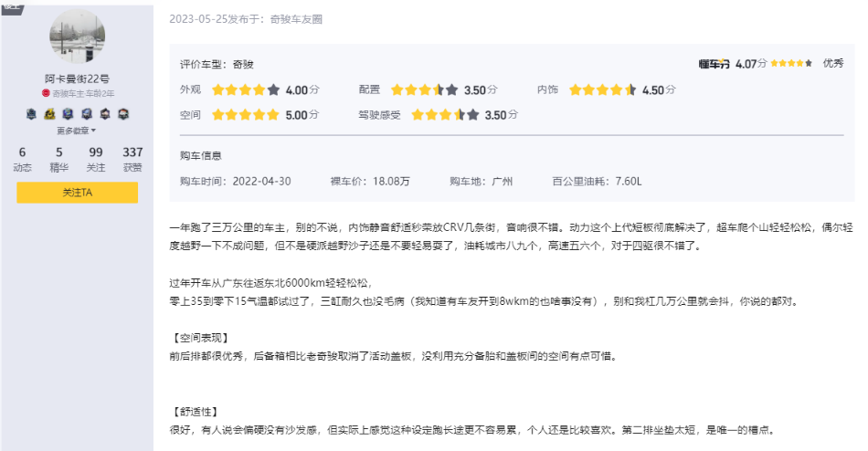
Task: Open the username 阿卡曼街22号
Action: [x=77, y=79]
